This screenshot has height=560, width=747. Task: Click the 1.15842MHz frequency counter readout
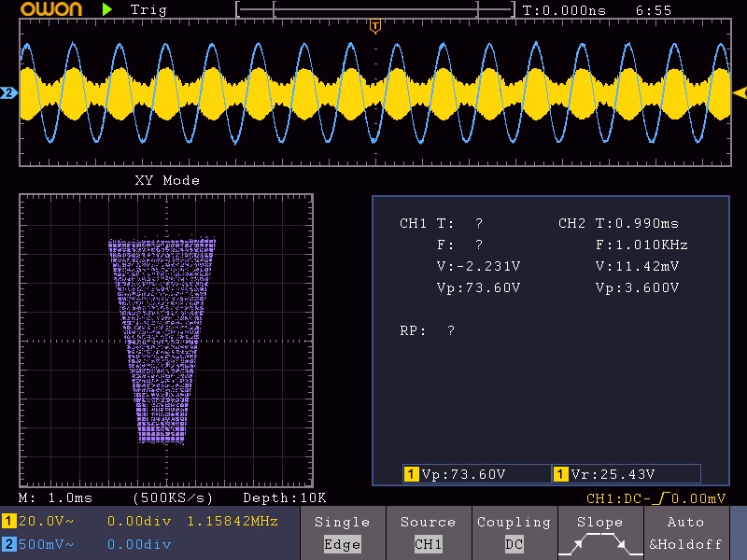(x=233, y=521)
